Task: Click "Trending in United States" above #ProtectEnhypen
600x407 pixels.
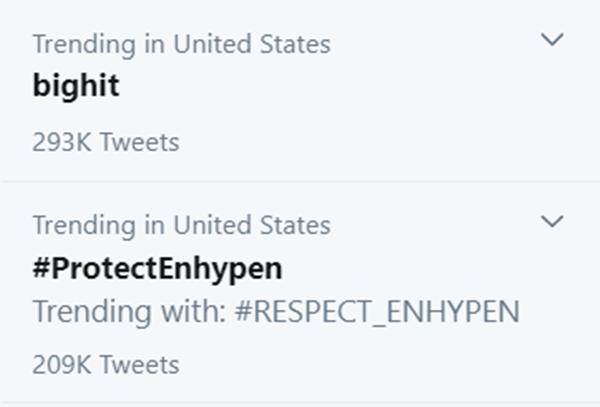Action: click(x=180, y=225)
